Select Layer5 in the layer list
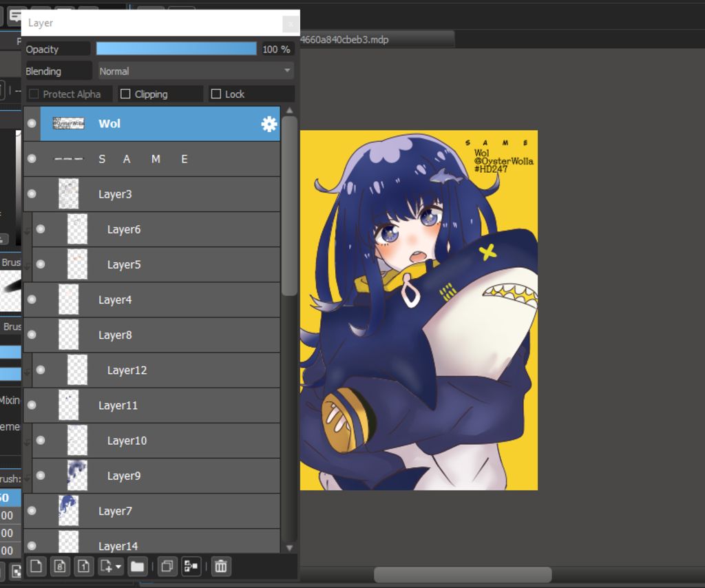705x588 pixels. [156, 264]
